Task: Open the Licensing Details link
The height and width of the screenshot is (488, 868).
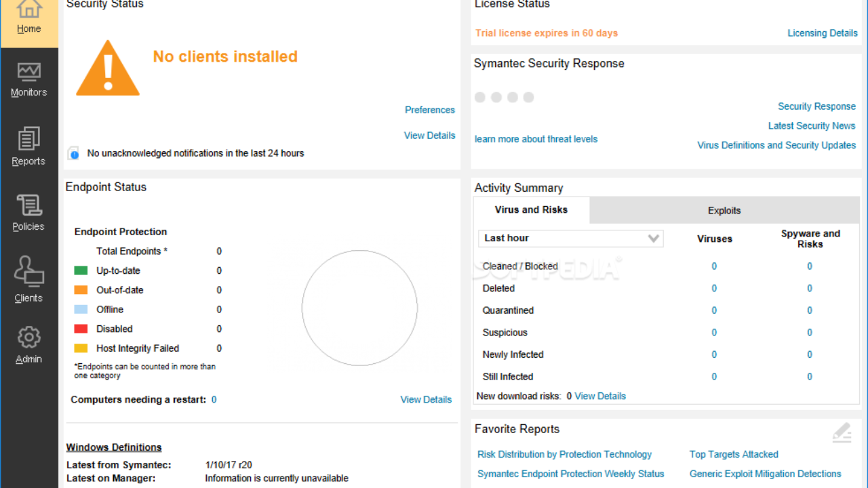Action: (823, 33)
